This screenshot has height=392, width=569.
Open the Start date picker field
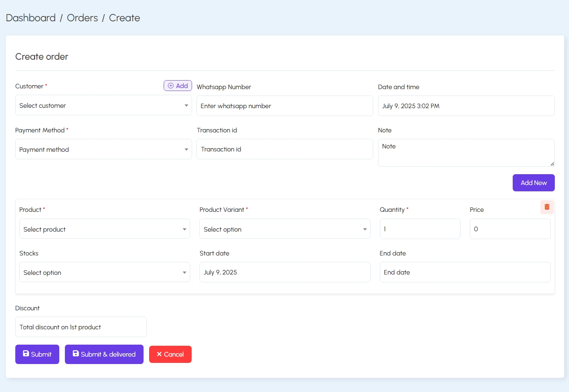(285, 272)
